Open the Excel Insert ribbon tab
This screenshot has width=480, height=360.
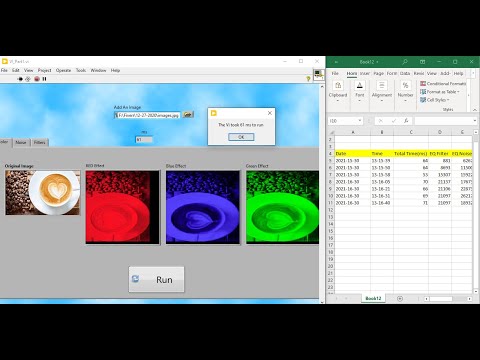[365, 73]
